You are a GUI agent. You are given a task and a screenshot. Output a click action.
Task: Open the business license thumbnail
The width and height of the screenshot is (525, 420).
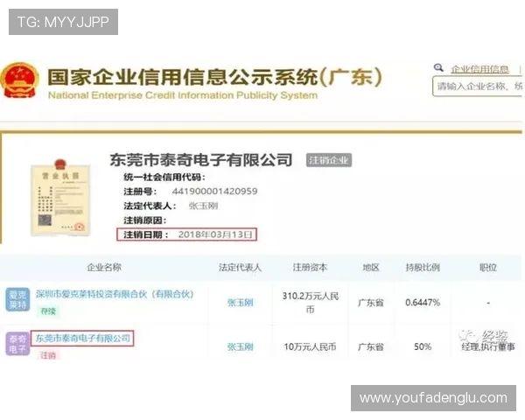(x=60, y=198)
